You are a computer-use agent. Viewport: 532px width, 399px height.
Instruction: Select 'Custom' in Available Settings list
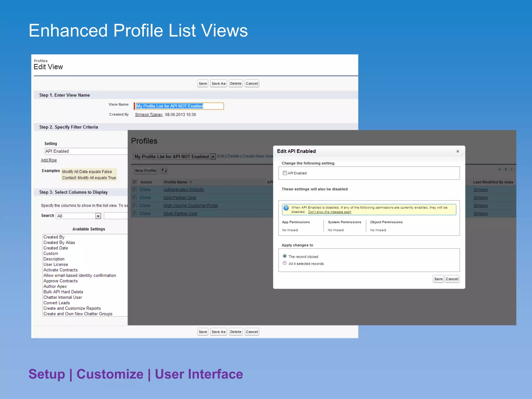[x=51, y=253]
